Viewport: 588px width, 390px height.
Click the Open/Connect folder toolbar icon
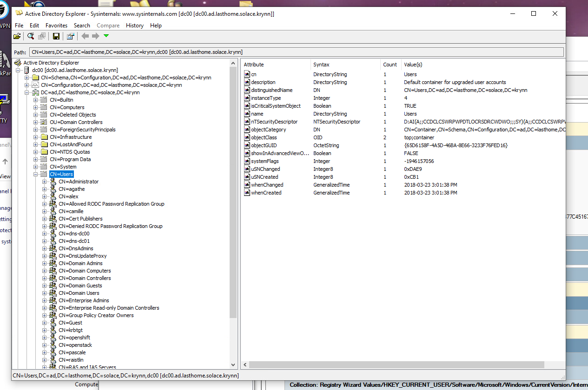(x=17, y=36)
